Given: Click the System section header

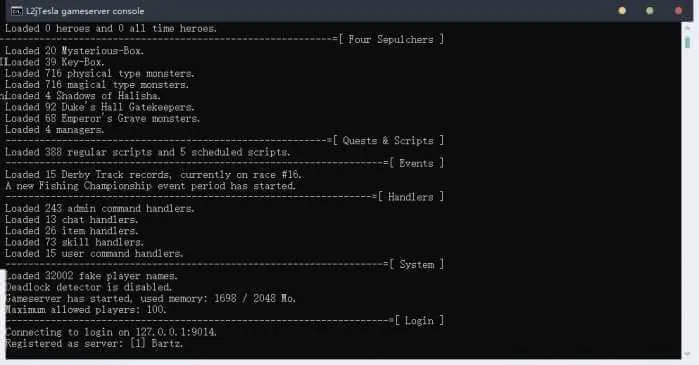Looking at the screenshot, I should (x=416, y=264).
